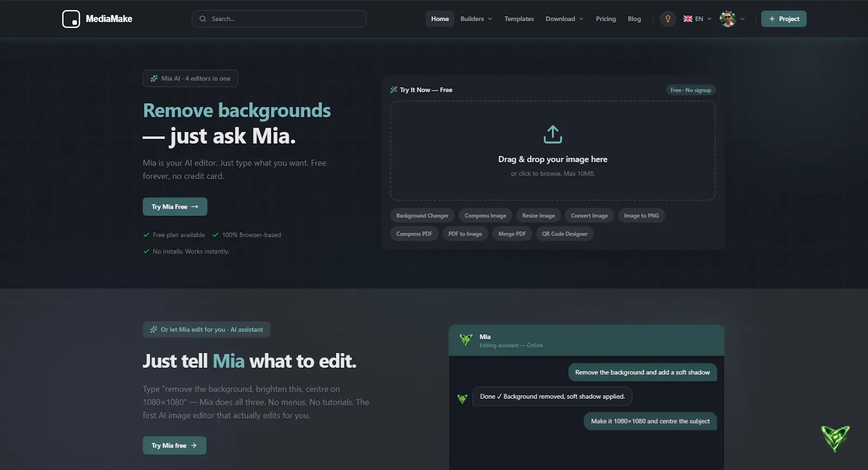
Task: Open the Compress Image tool
Action: 486,216
